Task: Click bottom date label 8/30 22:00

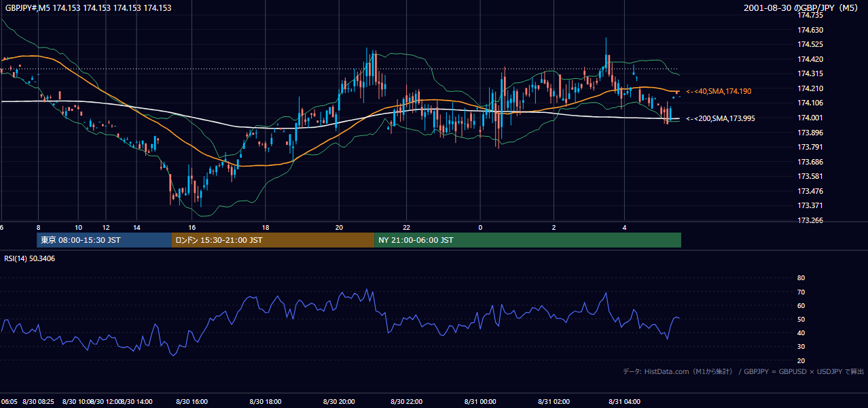Action: (x=407, y=402)
